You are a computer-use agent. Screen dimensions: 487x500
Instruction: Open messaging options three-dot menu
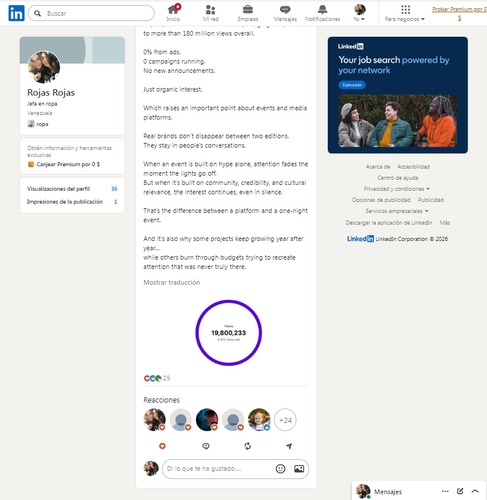(x=445, y=491)
